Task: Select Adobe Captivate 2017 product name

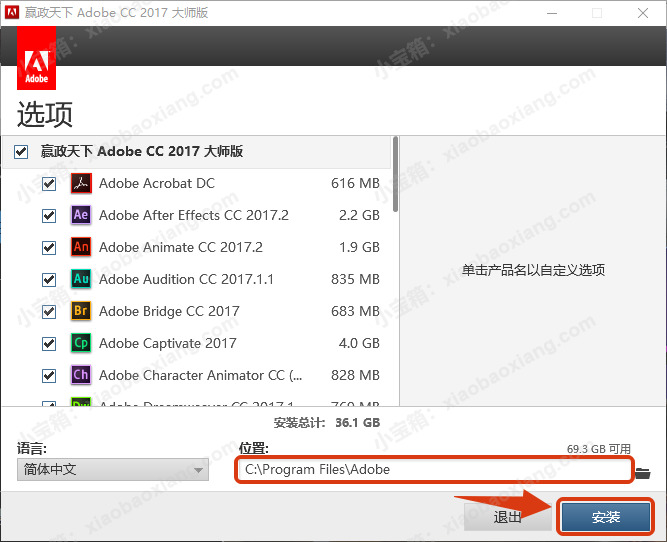Action: coord(168,344)
